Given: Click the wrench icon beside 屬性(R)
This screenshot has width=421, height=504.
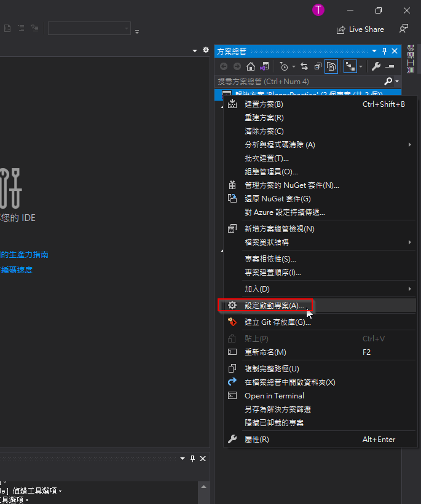Looking at the screenshot, I should (x=232, y=439).
